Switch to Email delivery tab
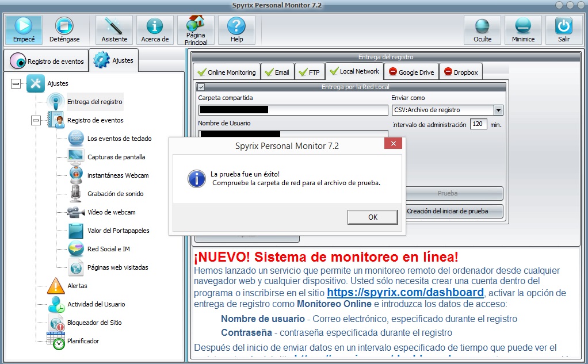 [x=277, y=72]
